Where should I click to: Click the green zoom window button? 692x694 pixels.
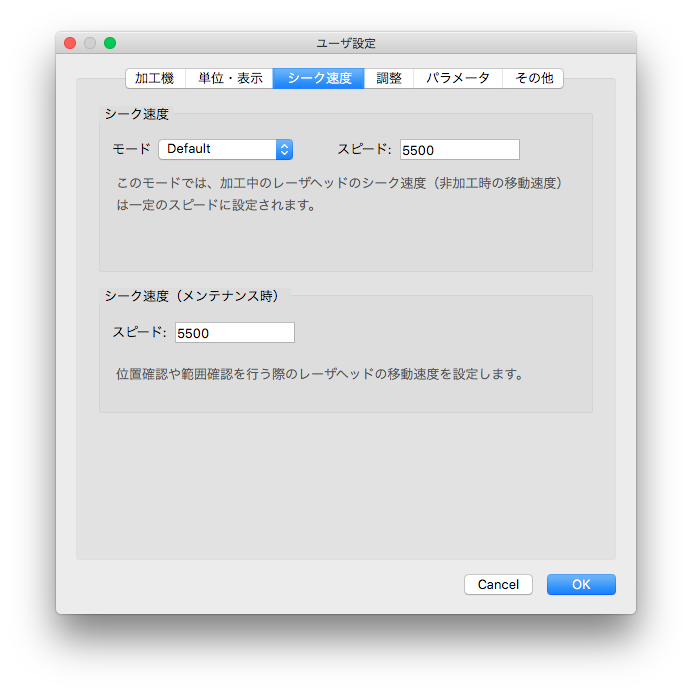click(110, 43)
